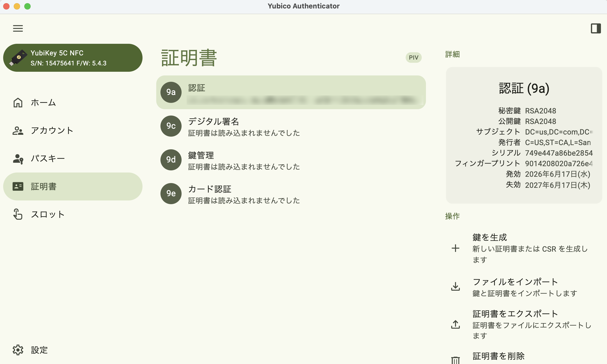Click the サブジェクト DC=us,DC=com value
Image resolution: width=607 pixels, height=364 pixels.
559,132
